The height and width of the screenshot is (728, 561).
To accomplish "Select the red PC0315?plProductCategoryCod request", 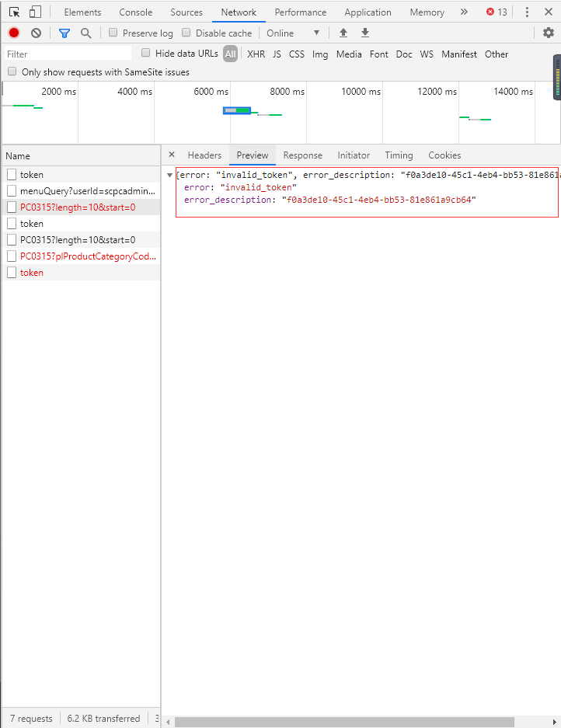I will 82,256.
